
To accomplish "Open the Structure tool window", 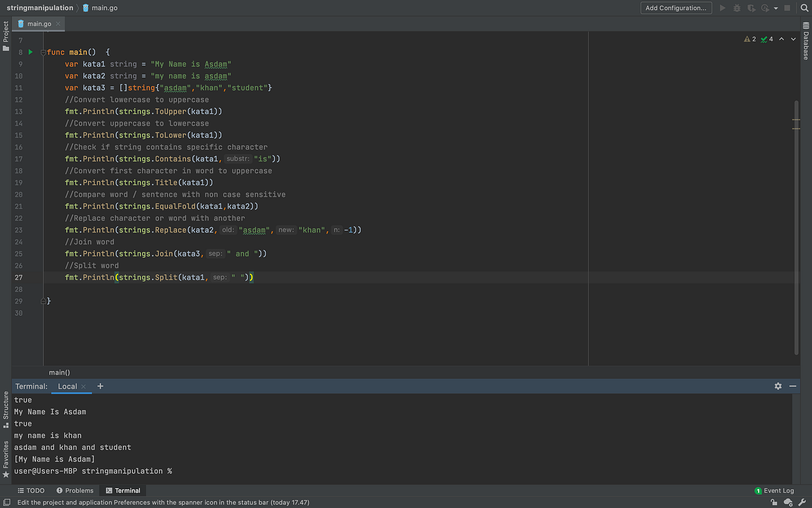I will [6, 410].
